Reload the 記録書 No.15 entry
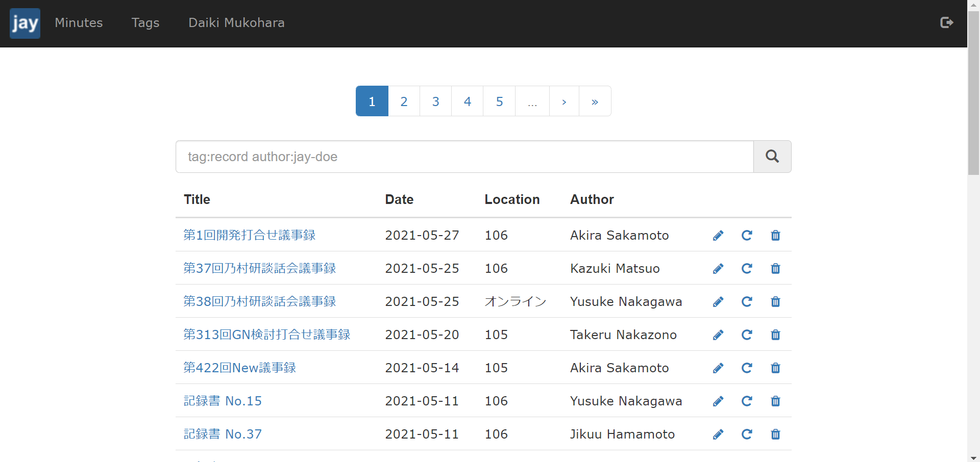 coord(746,401)
